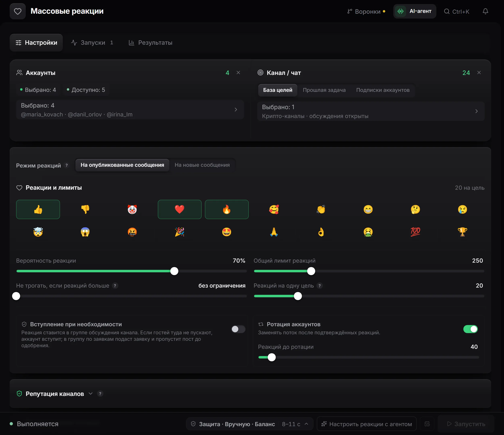Open the AI-агент button
504x435 pixels.
coord(415,11)
